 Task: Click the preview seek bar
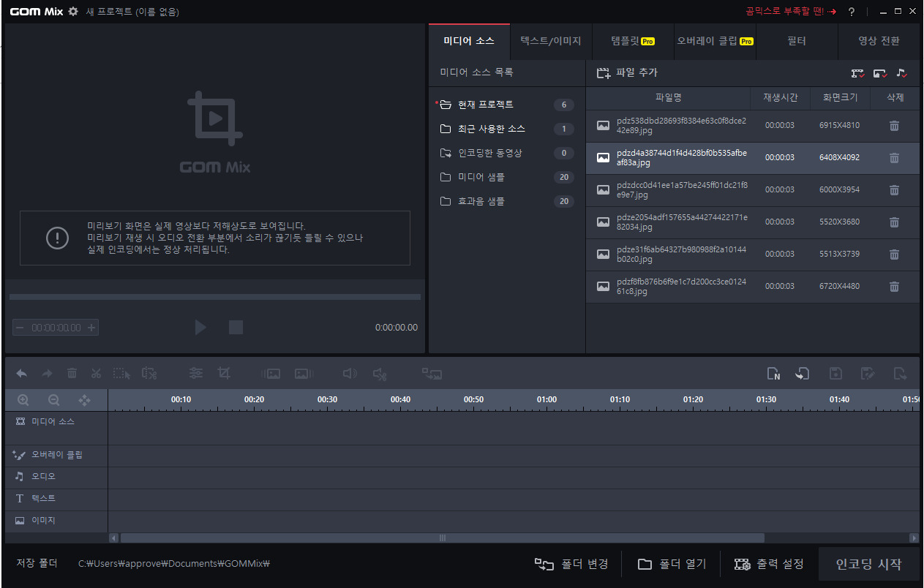pos(215,297)
